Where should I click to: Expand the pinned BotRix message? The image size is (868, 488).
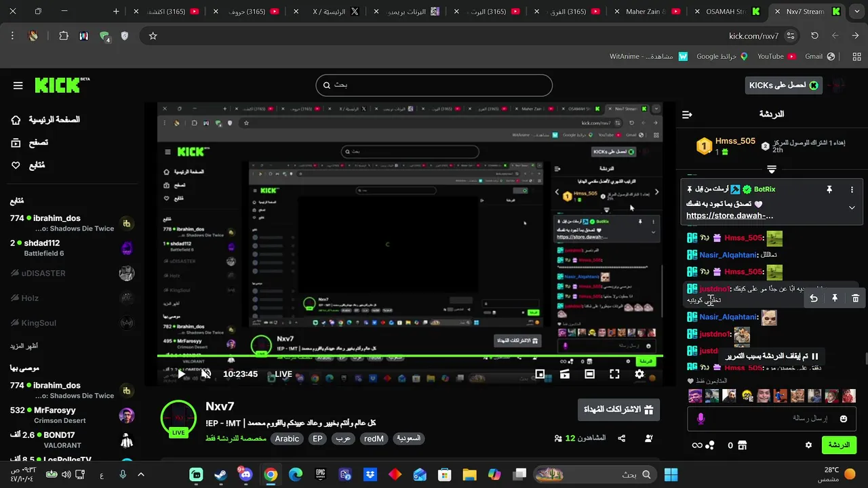[852, 207]
